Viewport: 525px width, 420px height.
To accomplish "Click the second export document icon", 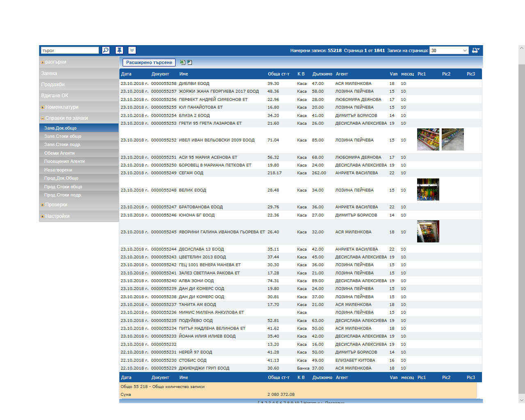I will coord(189,62).
